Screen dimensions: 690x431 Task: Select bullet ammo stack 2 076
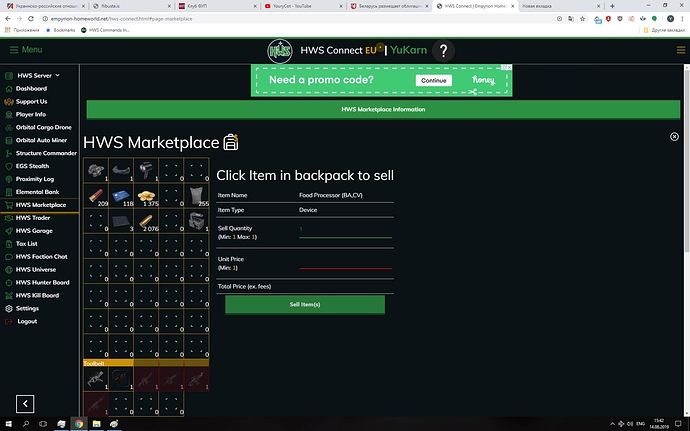[x=146, y=221]
